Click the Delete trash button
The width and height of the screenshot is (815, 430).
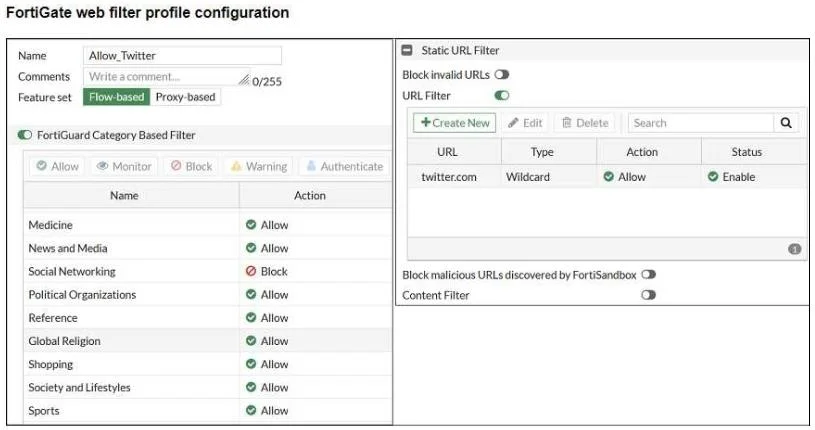[585, 123]
